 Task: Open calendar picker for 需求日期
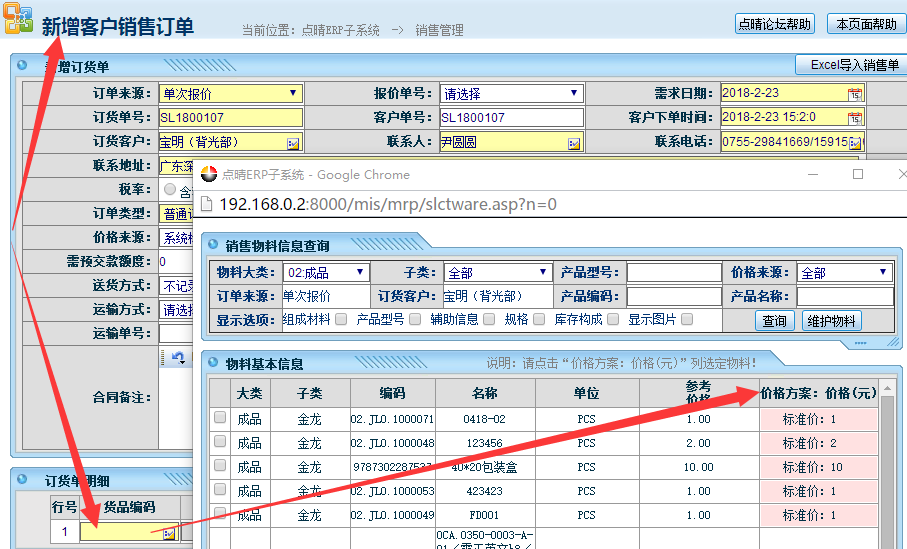point(855,94)
